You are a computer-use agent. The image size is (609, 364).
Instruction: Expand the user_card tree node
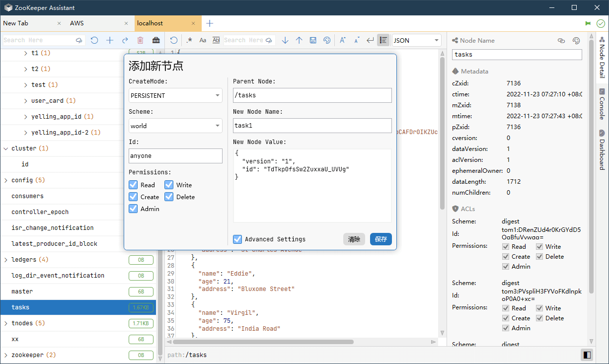(26, 101)
